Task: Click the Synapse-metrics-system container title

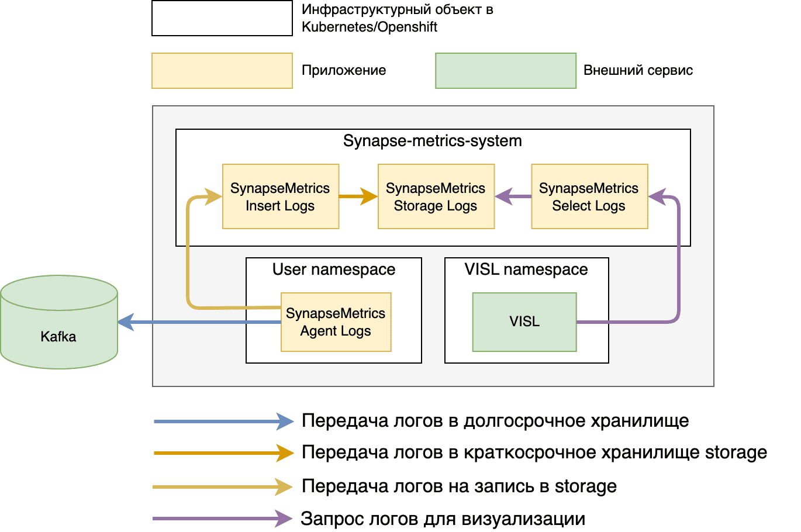Action: [433, 140]
